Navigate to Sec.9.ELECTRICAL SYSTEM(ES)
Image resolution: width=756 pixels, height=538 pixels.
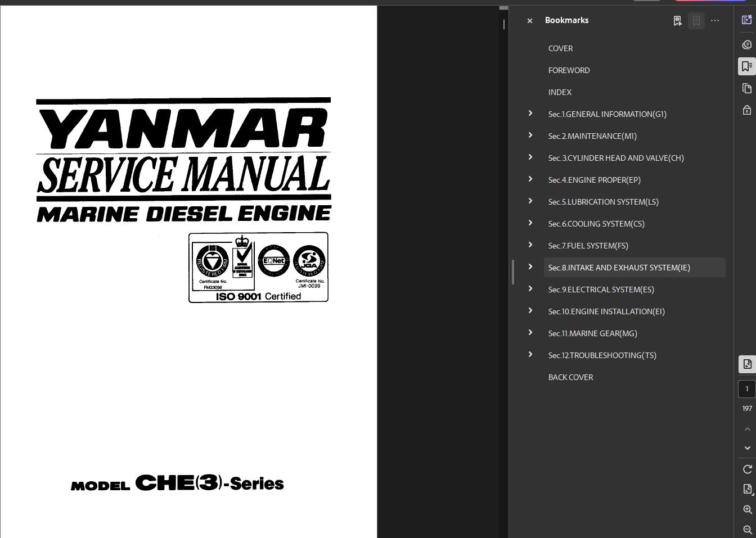601,290
